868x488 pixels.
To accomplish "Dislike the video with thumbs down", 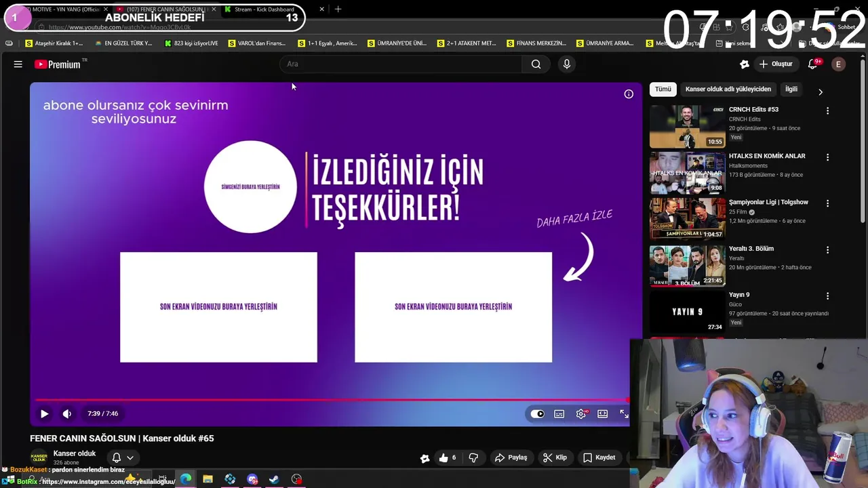I will pos(473,457).
